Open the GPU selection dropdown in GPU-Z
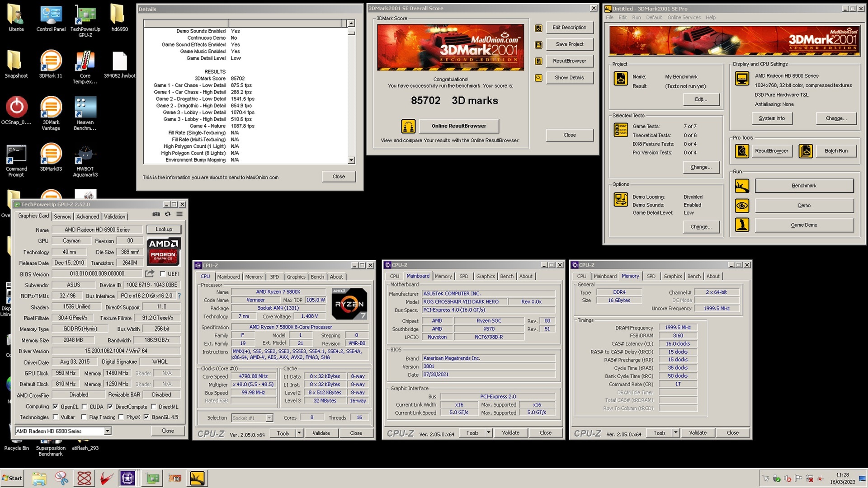 (108, 431)
